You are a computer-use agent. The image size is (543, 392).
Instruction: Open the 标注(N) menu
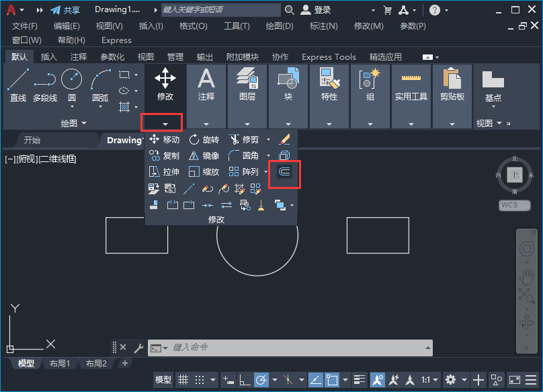click(x=323, y=26)
